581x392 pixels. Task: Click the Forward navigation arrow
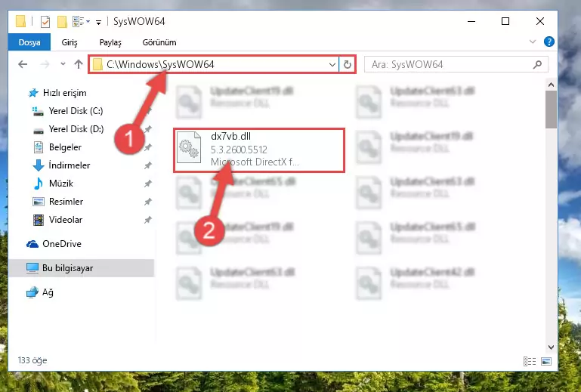45,64
